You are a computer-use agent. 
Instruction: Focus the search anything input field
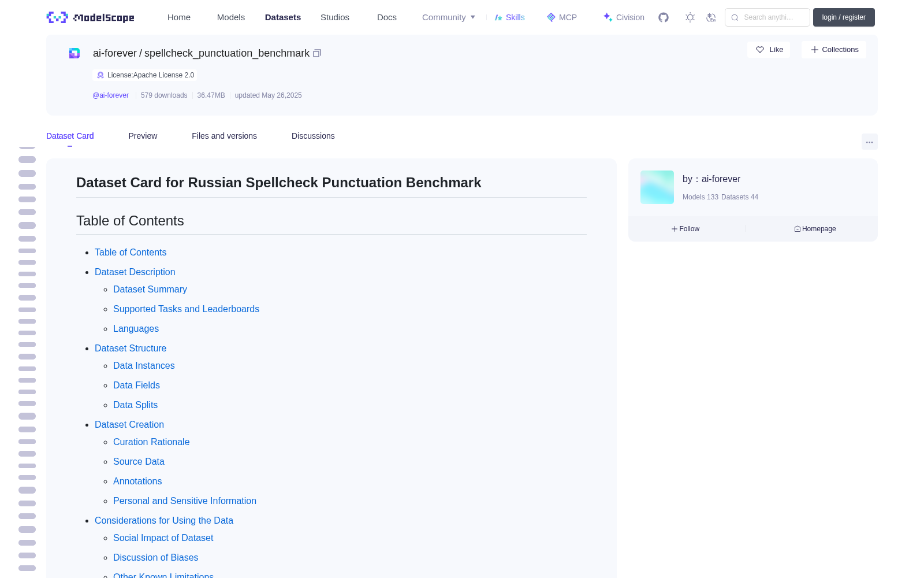(767, 17)
